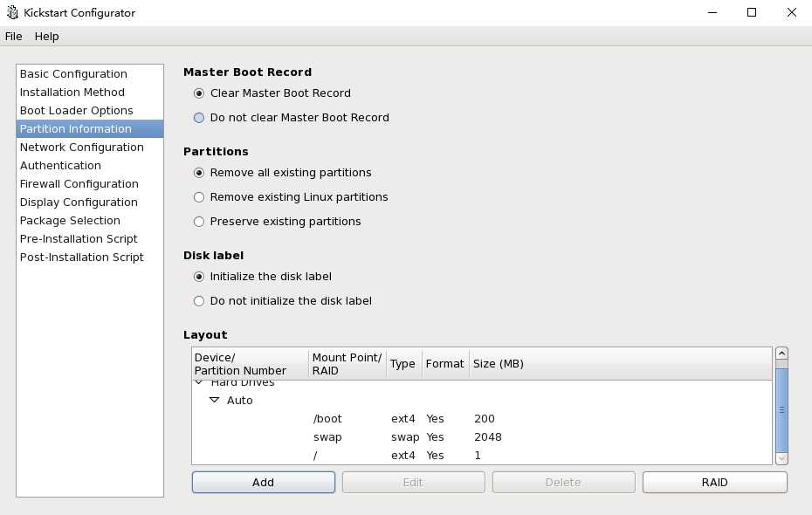Open Firewall Configuration section

(x=79, y=184)
